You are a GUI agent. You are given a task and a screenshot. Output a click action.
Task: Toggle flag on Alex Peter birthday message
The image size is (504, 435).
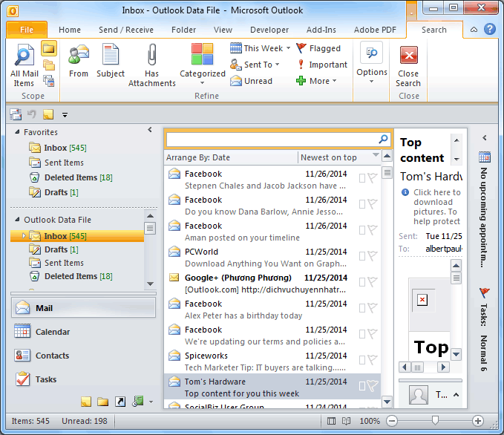tap(372, 308)
